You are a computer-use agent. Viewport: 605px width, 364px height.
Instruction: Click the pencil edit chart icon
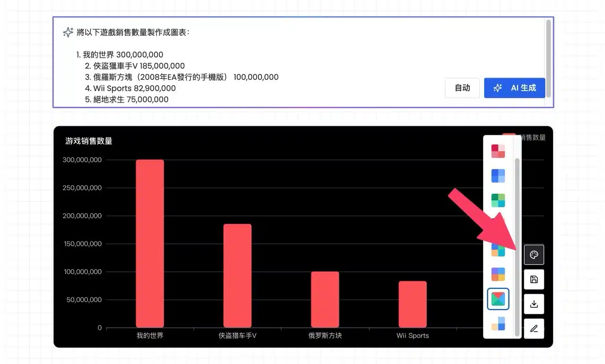(534, 329)
